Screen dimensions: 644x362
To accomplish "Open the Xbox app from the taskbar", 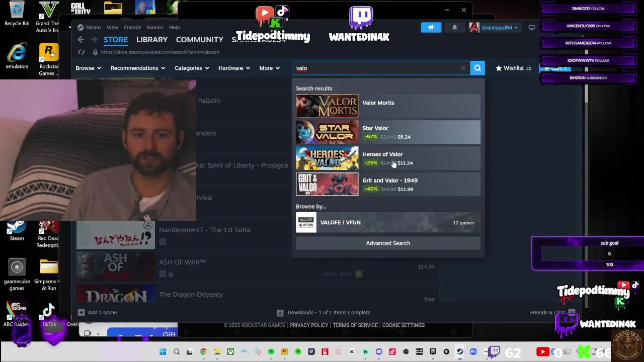I will (230, 352).
